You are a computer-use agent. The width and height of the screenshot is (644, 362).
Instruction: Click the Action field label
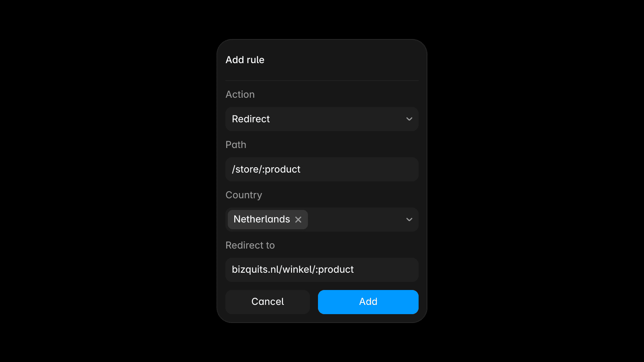(x=240, y=95)
